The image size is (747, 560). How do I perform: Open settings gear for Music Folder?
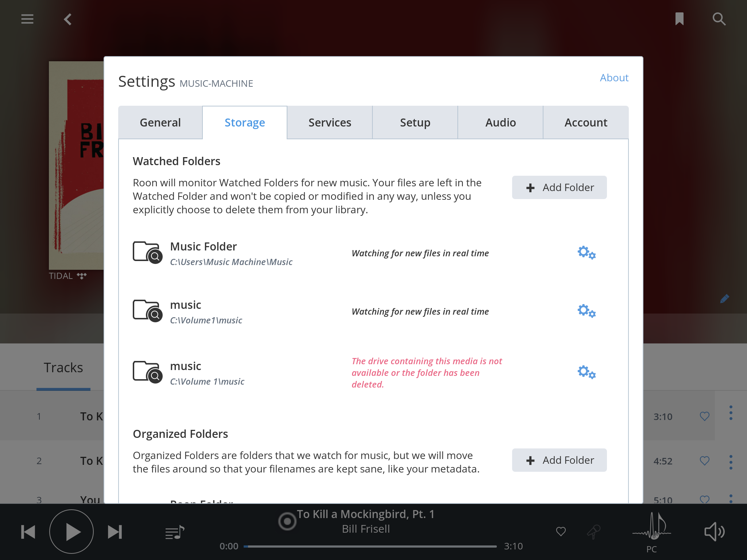pyautogui.click(x=587, y=253)
